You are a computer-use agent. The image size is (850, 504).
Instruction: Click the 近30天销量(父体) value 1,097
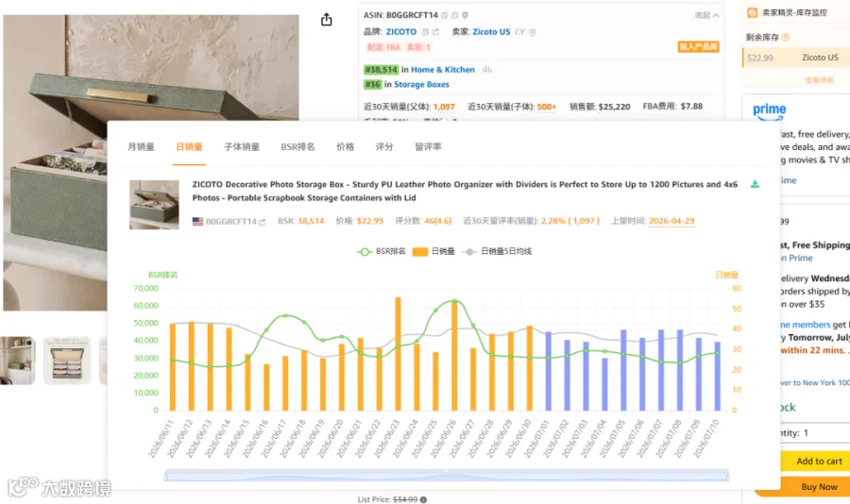(x=444, y=107)
